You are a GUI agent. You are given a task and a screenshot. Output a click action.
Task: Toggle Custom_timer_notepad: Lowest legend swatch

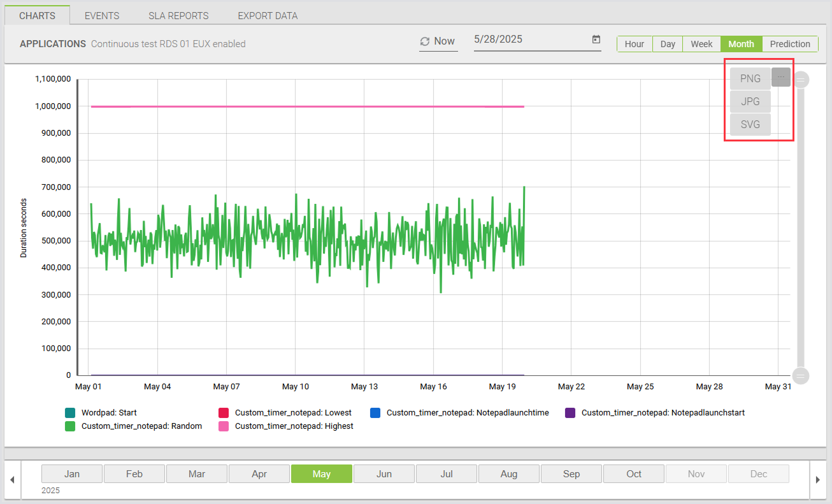224,413
